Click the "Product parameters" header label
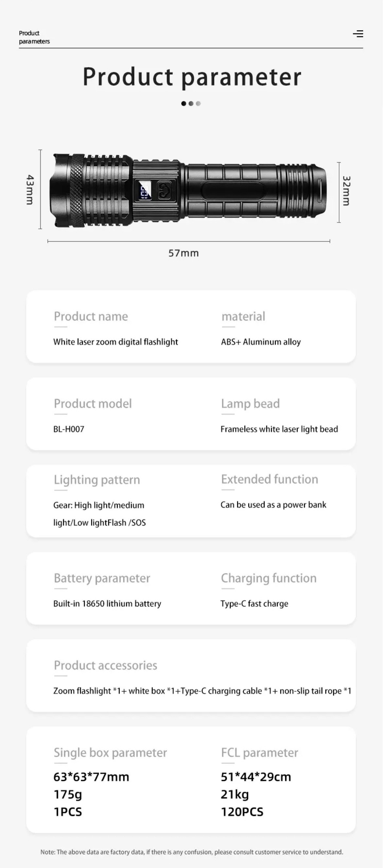383x868 pixels. 34,37
